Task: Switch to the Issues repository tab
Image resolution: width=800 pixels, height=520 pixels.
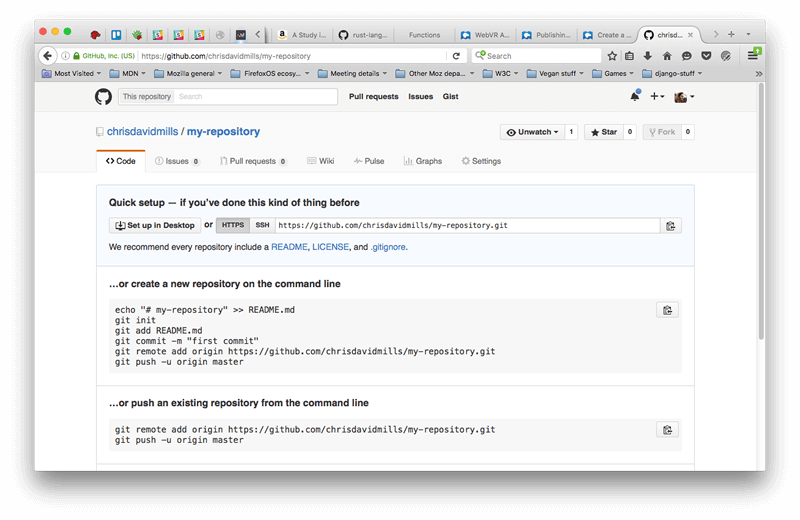Action: click(x=176, y=161)
